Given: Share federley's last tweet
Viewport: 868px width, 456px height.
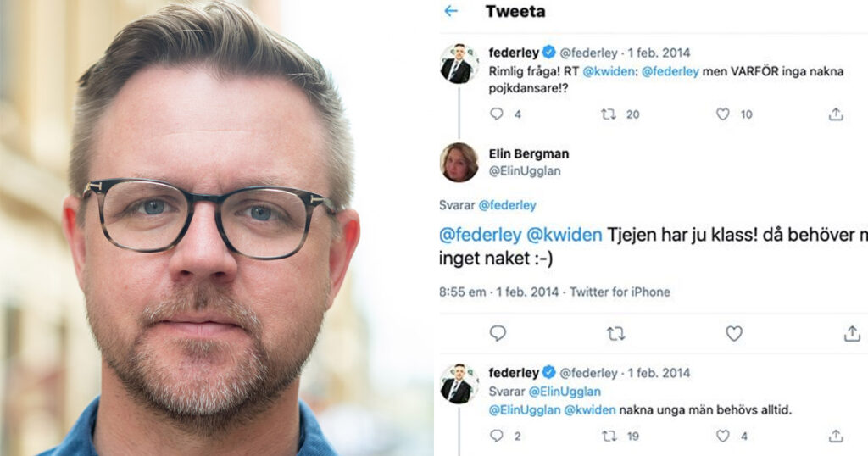Looking at the screenshot, I should [x=836, y=436].
